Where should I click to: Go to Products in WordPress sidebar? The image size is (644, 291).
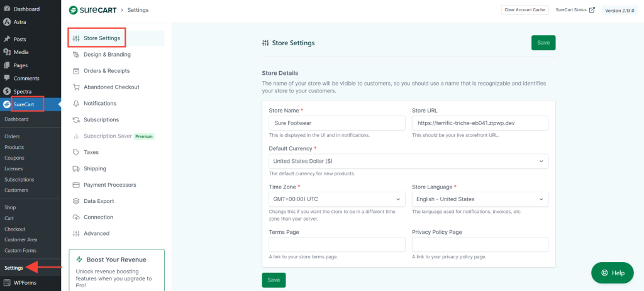pyautogui.click(x=14, y=147)
